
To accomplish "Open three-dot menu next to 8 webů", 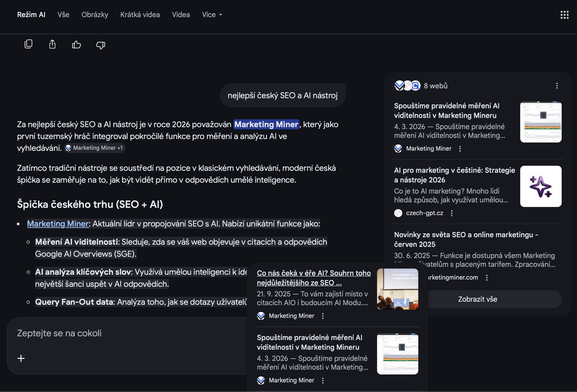I will point(557,86).
